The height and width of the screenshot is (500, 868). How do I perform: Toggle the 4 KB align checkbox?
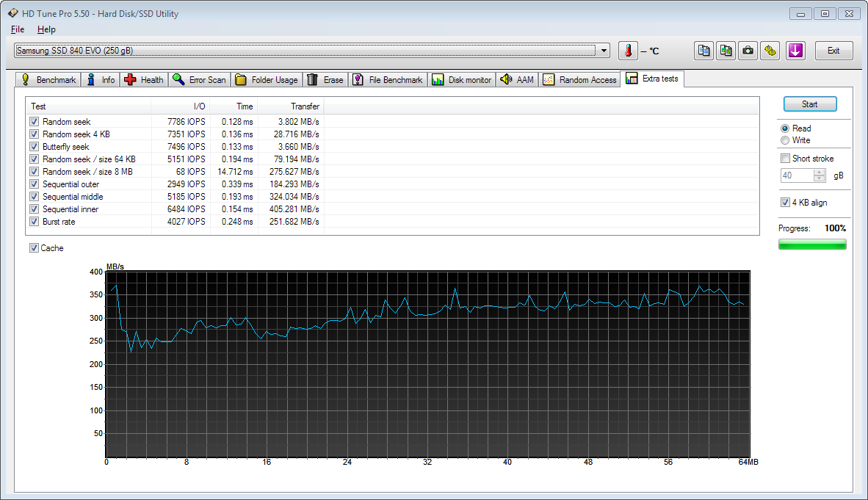[x=785, y=202]
